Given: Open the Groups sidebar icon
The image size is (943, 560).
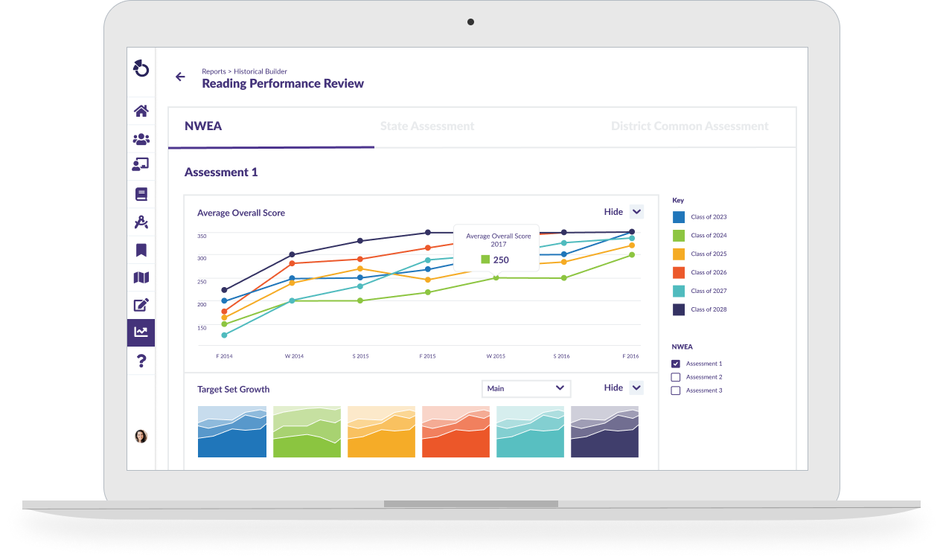Looking at the screenshot, I should coord(141,138).
